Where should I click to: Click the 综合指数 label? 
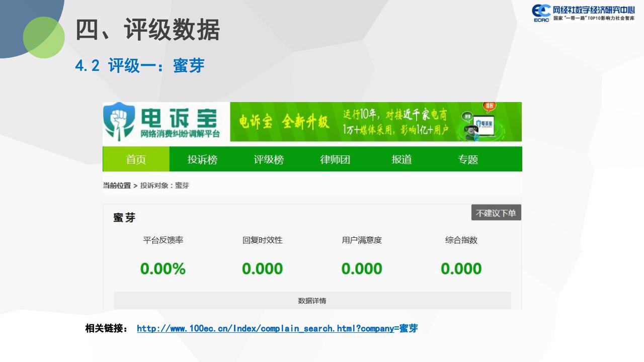tap(461, 240)
